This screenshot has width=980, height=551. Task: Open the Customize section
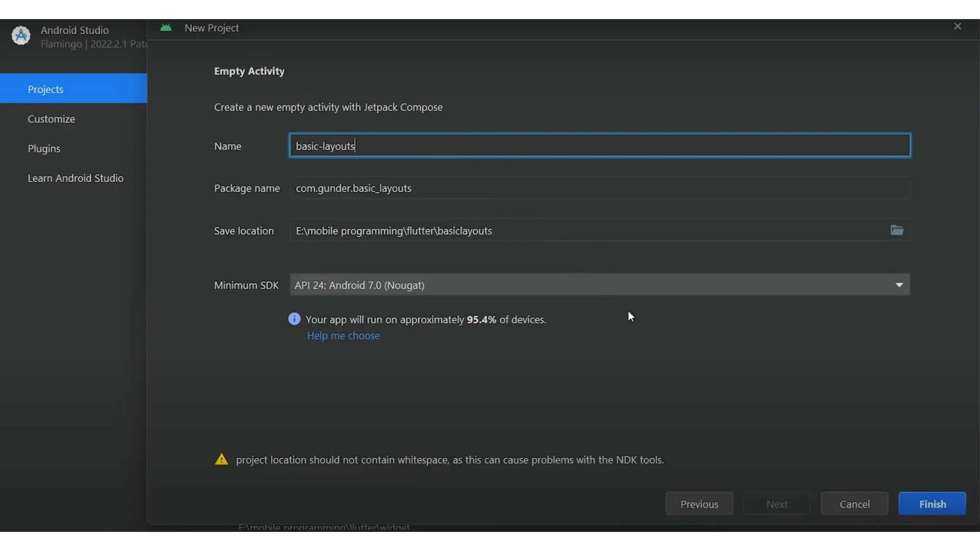[x=51, y=119]
